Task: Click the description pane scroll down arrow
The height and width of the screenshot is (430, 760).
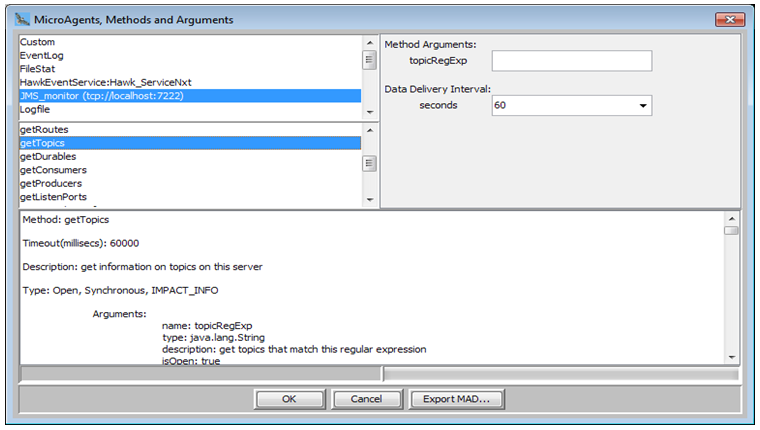Action: pyautogui.click(x=731, y=358)
